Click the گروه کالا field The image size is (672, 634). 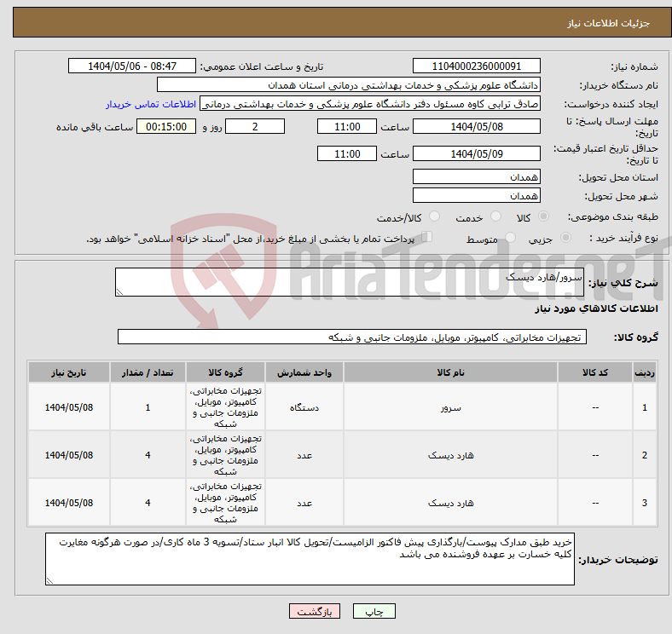click(352, 337)
